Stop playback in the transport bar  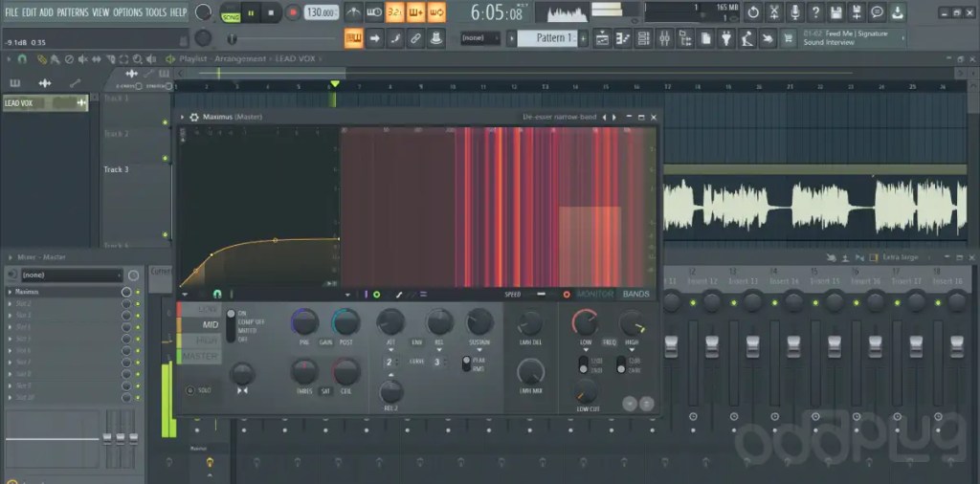point(271,12)
